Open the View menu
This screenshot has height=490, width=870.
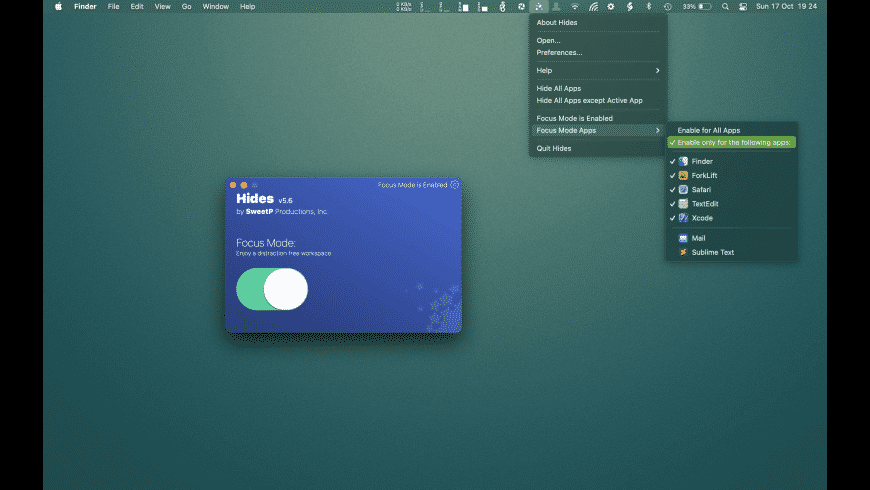point(162,7)
